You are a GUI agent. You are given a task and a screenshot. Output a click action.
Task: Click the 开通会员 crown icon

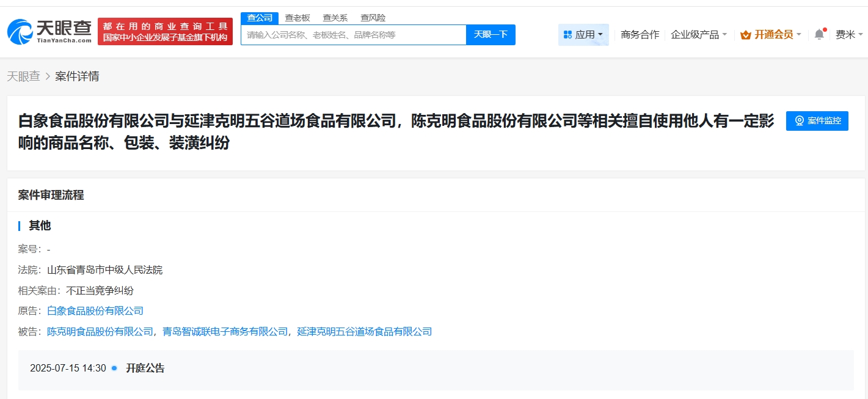click(745, 35)
